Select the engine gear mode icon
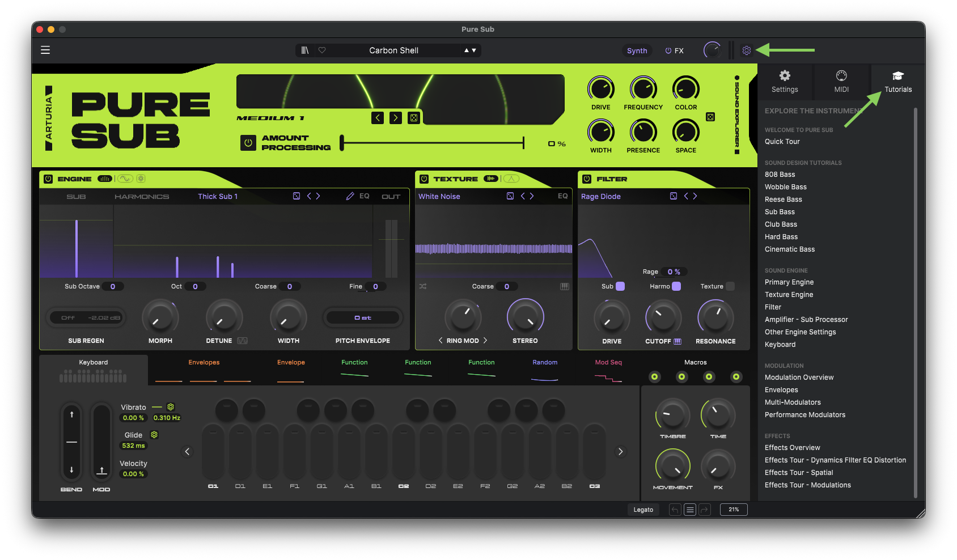This screenshot has width=957, height=560. click(x=141, y=179)
